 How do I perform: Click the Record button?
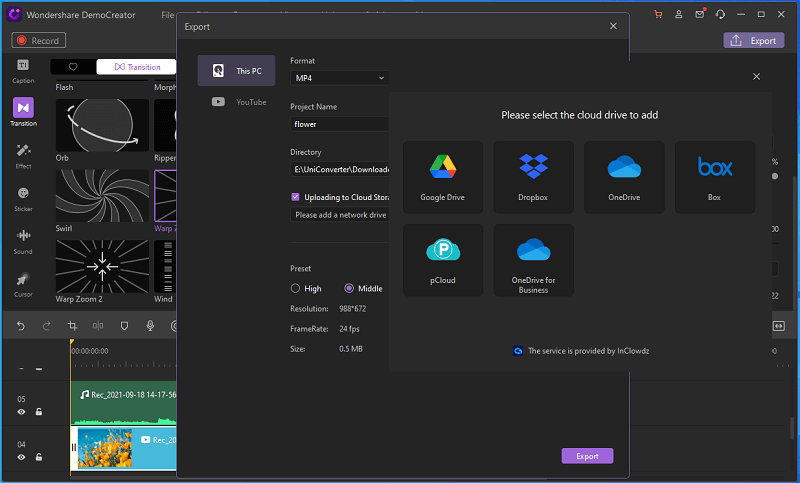[39, 40]
